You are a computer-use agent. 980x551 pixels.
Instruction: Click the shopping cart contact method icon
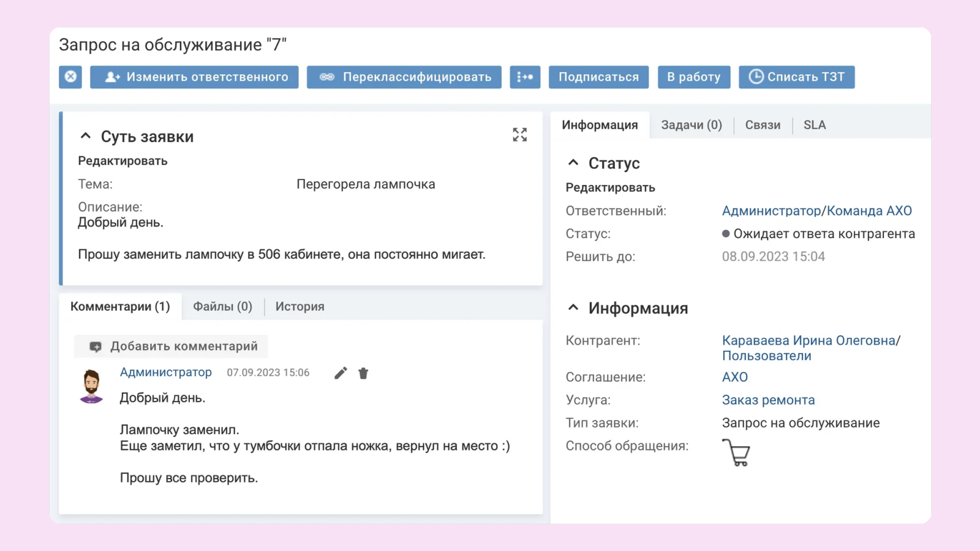[736, 453]
